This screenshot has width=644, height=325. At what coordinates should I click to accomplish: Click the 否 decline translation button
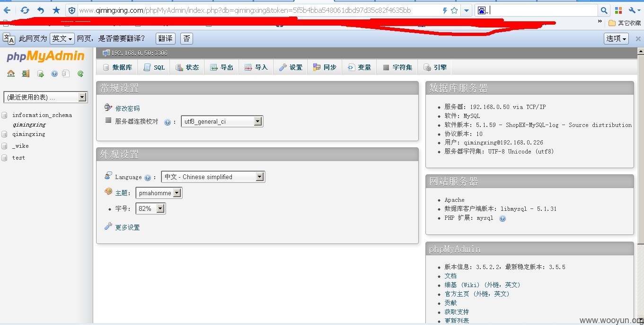click(187, 38)
